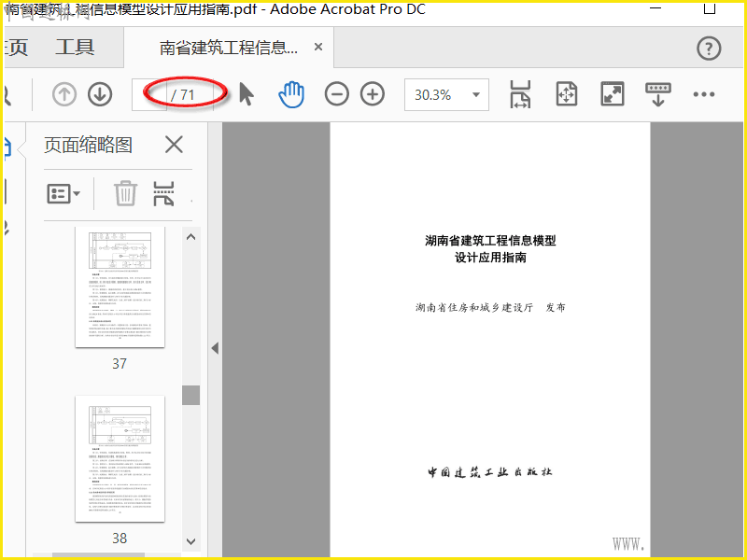Screen dimensions: 747x560
Task: Click the thumbnail panel page-layout icon
Action: [163, 193]
